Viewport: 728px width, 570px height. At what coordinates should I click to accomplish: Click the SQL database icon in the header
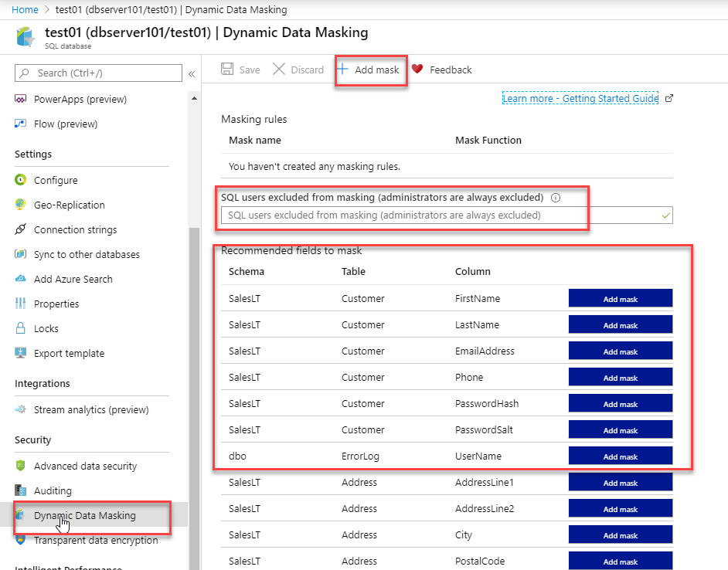[26, 36]
